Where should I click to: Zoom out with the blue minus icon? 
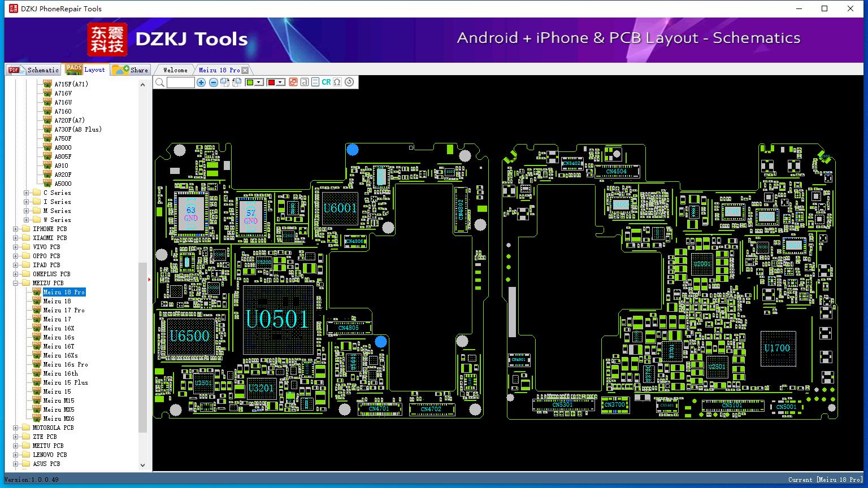[213, 82]
